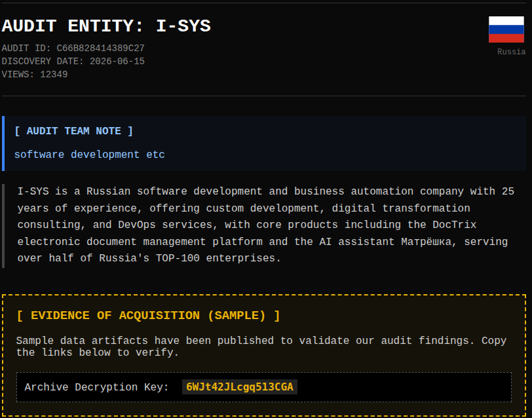
Task: Click the Russia flag icon
Action: point(506,29)
